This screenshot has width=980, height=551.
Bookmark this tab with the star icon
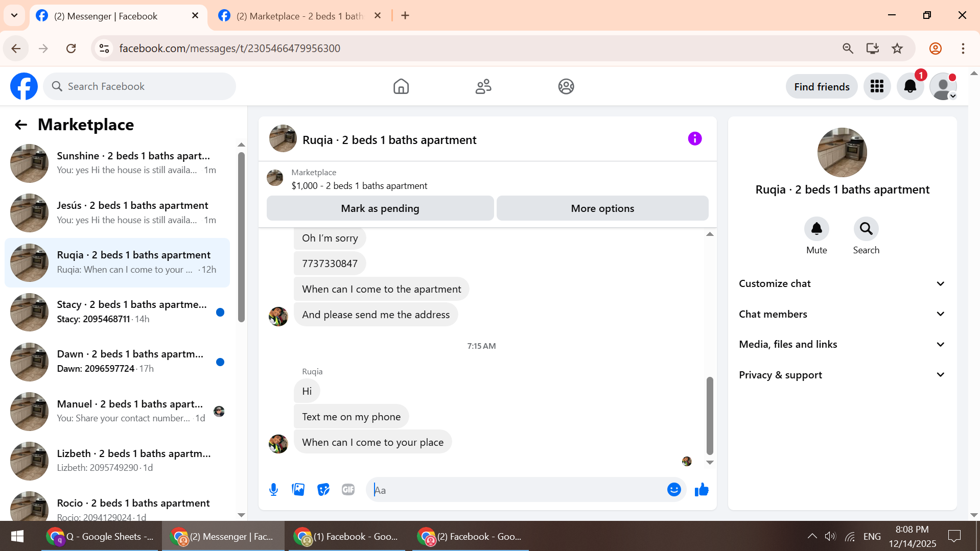click(x=897, y=49)
